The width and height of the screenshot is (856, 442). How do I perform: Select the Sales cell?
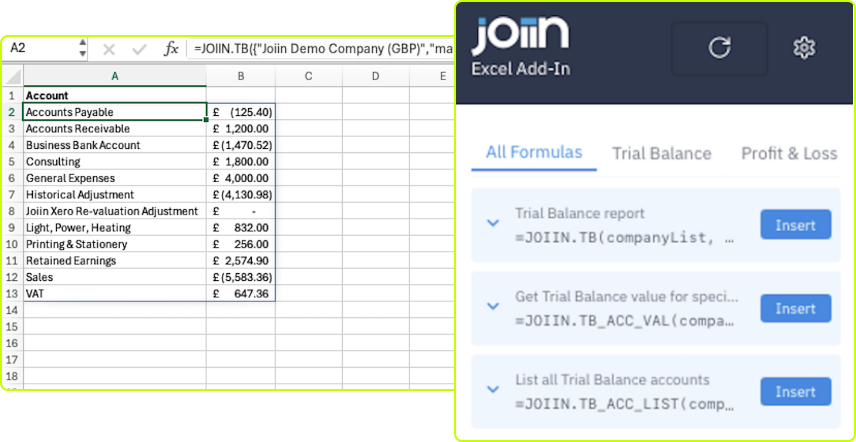point(115,277)
